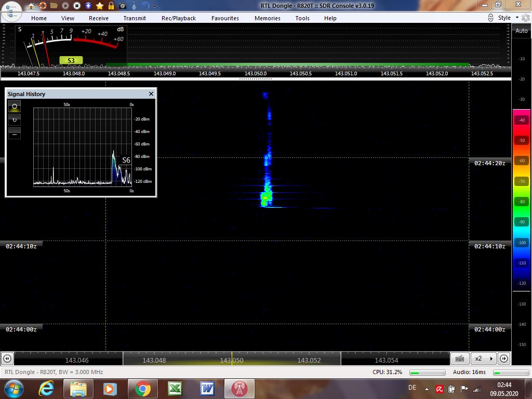This screenshot has height=399, width=532.
Task: Open the Home ribbon tab
Action: point(39,18)
